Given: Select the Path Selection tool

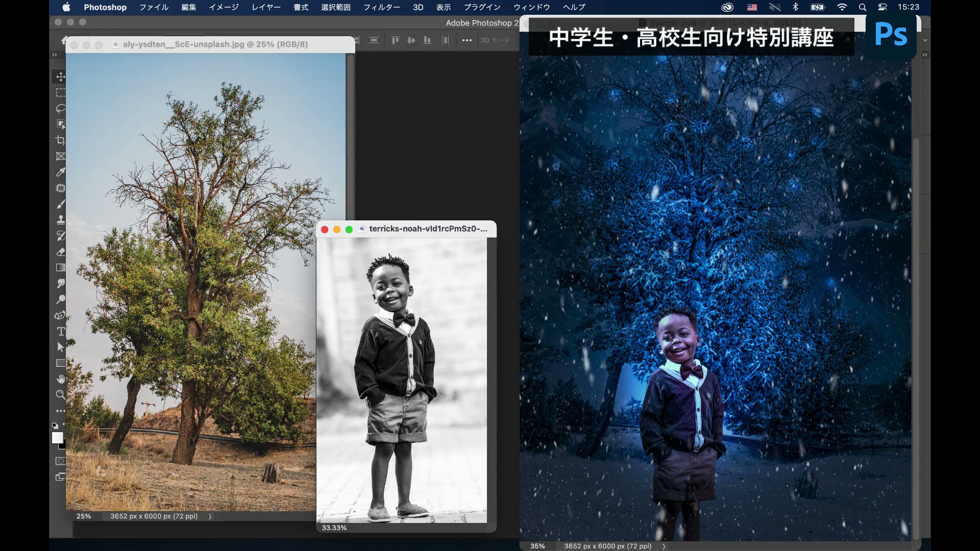Looking at the screenshot, I should (60, 347).
